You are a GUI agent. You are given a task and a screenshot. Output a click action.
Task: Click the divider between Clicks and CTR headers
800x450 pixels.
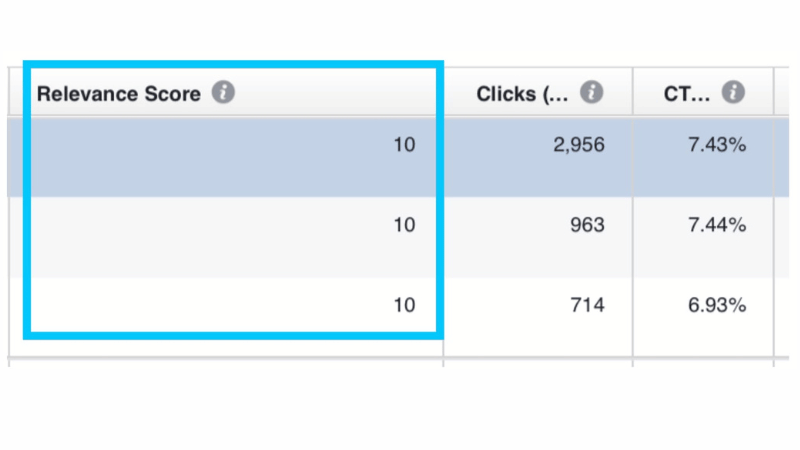pos(633,92)
